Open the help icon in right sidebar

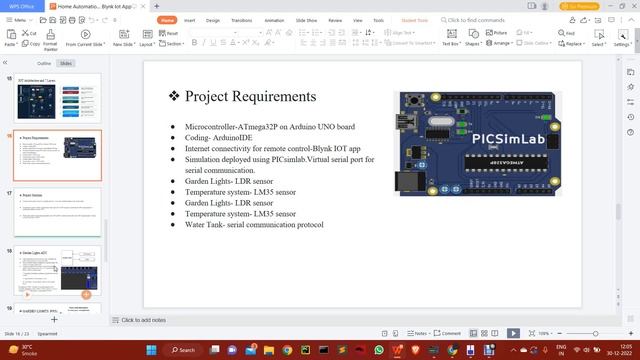tap(631, 132)
